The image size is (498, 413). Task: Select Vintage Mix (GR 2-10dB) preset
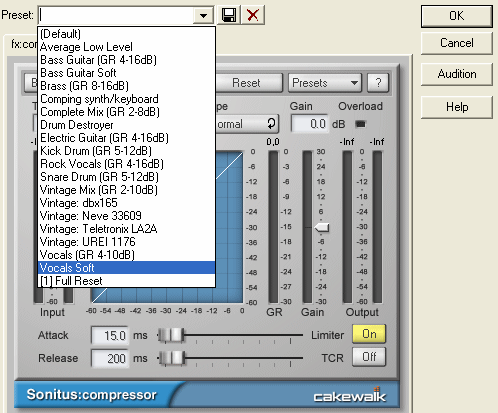[127, 190]
